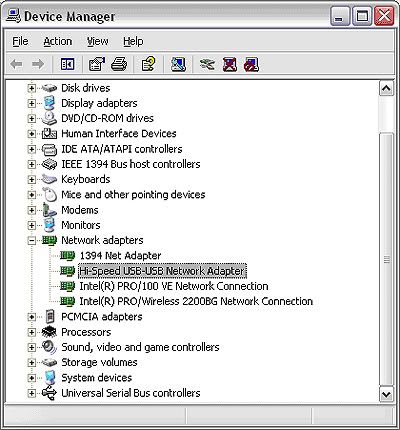
Task: Click Show/Hide console tree icon
Action: (x=67, y=64)
